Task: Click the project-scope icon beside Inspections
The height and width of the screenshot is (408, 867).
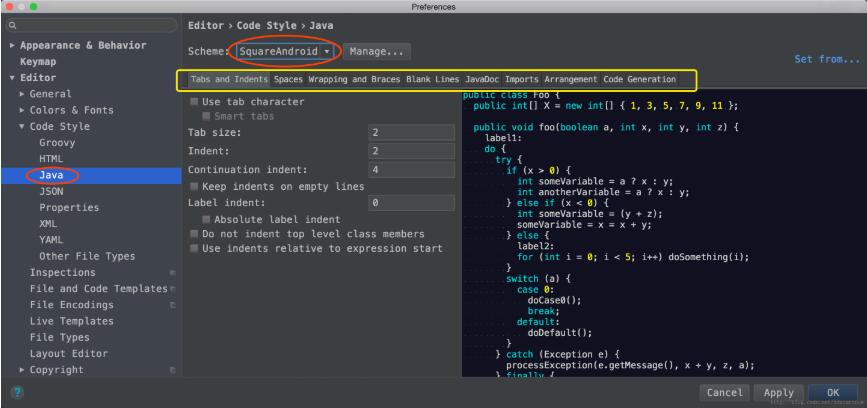Action: tap(172, 272)
